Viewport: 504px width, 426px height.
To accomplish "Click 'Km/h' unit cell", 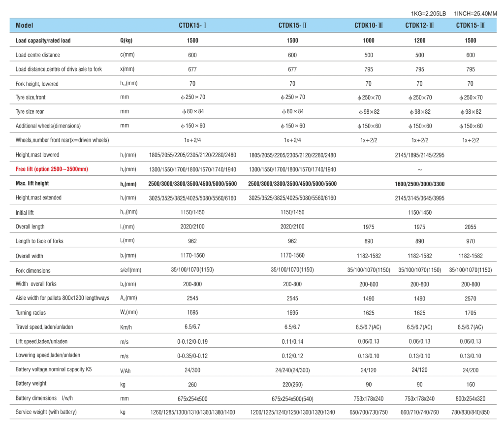I will (x=126, y=328).
